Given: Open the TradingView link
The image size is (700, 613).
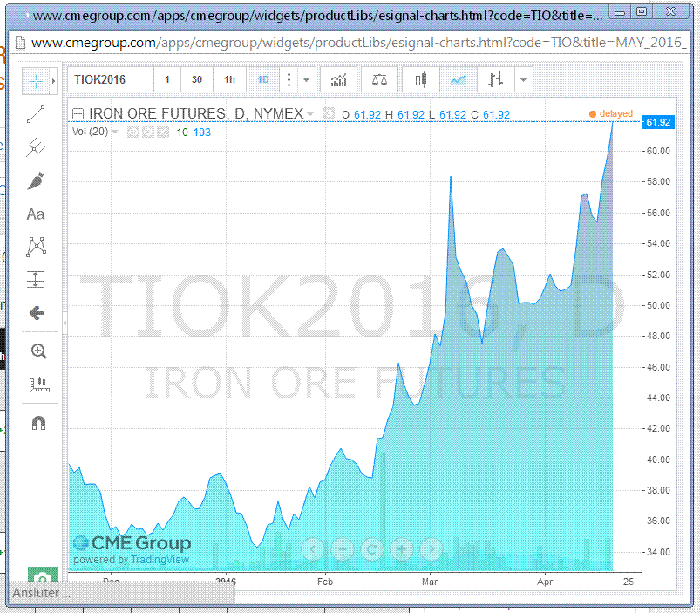Looking at the screenshot, I should click(x=160, y=559).
